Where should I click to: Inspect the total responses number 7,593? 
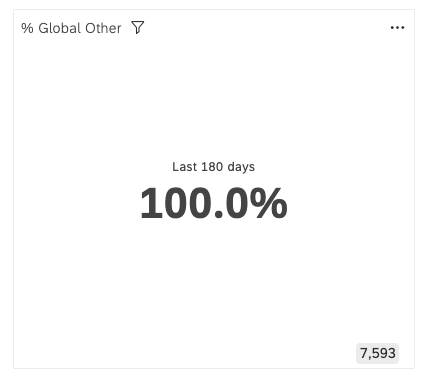pyautogui.click(x=377, y=353)
